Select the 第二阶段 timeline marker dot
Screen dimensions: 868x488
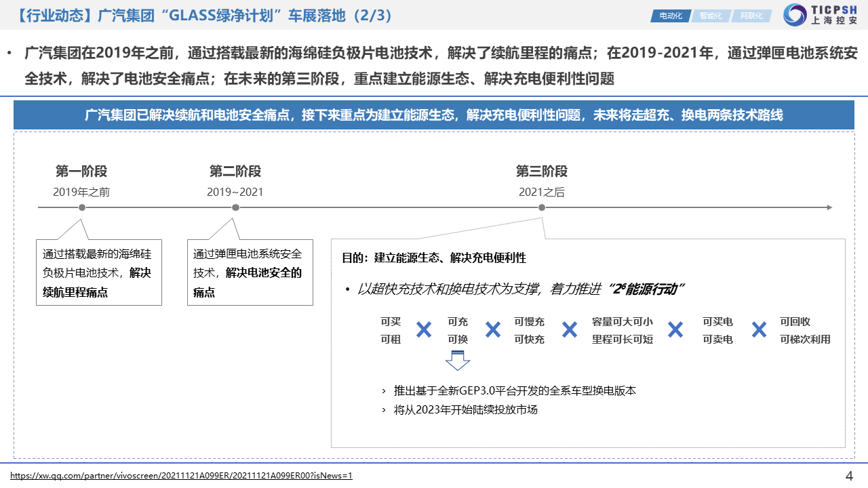(x=235, y=207)
